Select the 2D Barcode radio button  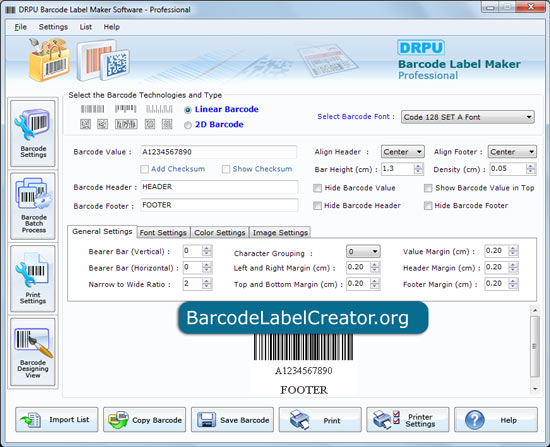click(188, 125)
